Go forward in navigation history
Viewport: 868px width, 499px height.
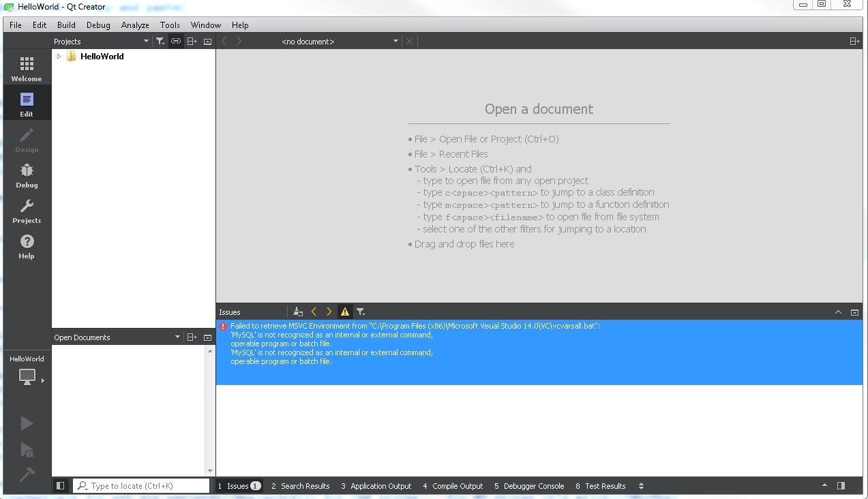239,42
